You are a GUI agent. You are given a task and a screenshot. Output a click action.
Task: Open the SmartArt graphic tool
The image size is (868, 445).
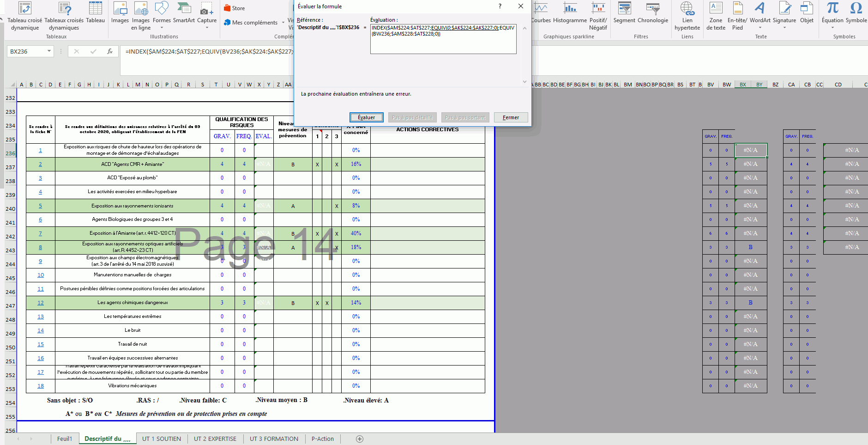pos(184,13)
